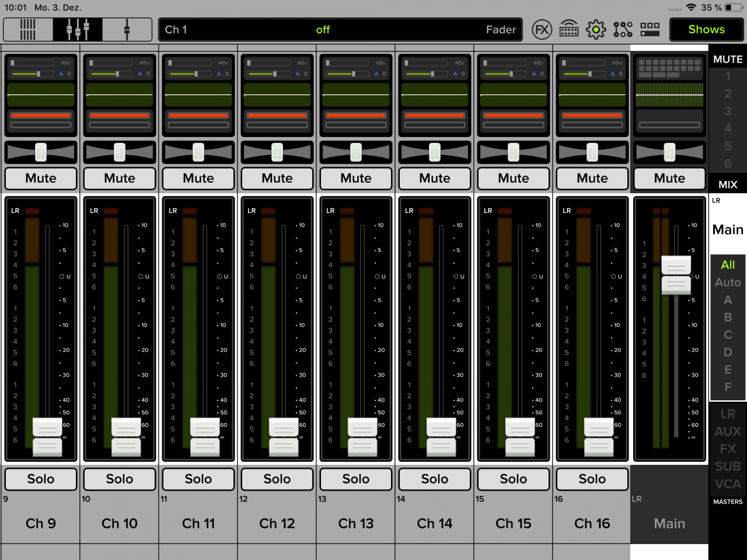Switch to single channel view icon

[x=127, y=30]
